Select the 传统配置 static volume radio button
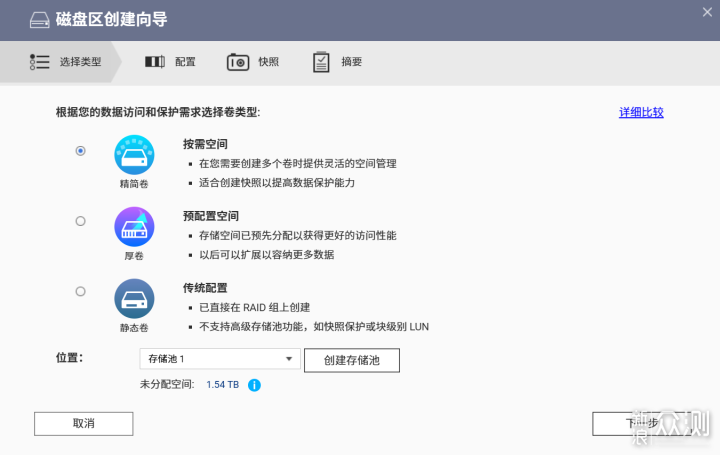Image resolution: width=720 pixels, height=455 pixels. pos(80,292)
